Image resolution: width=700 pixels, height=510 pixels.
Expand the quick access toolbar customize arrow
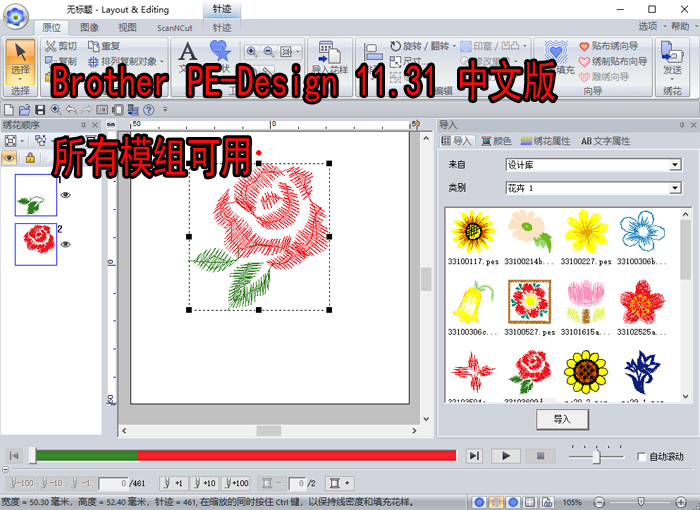(165, 109)
